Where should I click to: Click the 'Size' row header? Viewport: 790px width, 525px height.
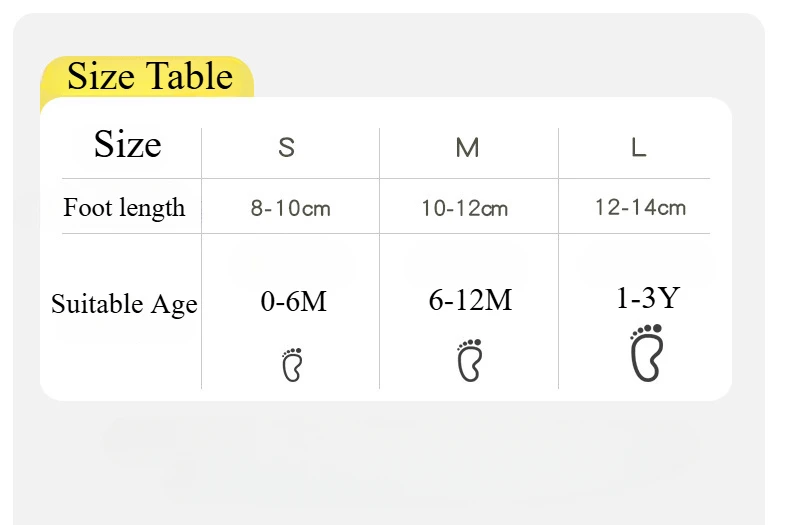[x=127, y=145]
